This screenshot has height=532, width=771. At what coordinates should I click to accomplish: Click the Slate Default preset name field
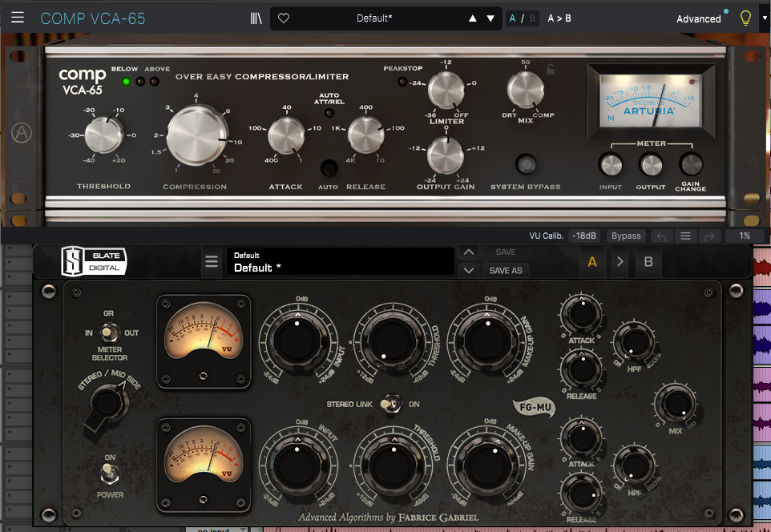[340, 261]
